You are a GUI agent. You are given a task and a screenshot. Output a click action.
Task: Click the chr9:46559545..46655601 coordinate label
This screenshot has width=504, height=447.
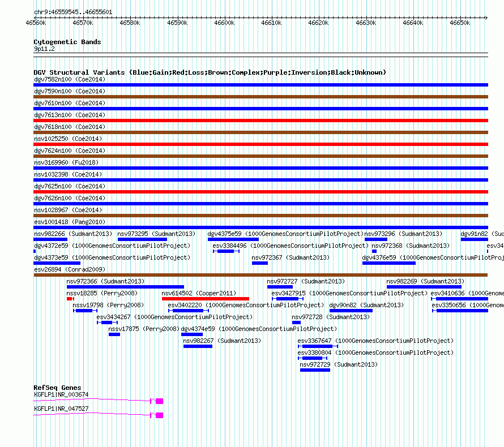click(73, 12)
